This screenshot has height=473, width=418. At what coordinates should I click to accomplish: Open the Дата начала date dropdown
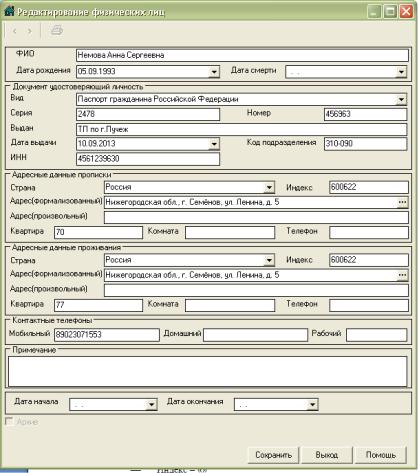151,405
